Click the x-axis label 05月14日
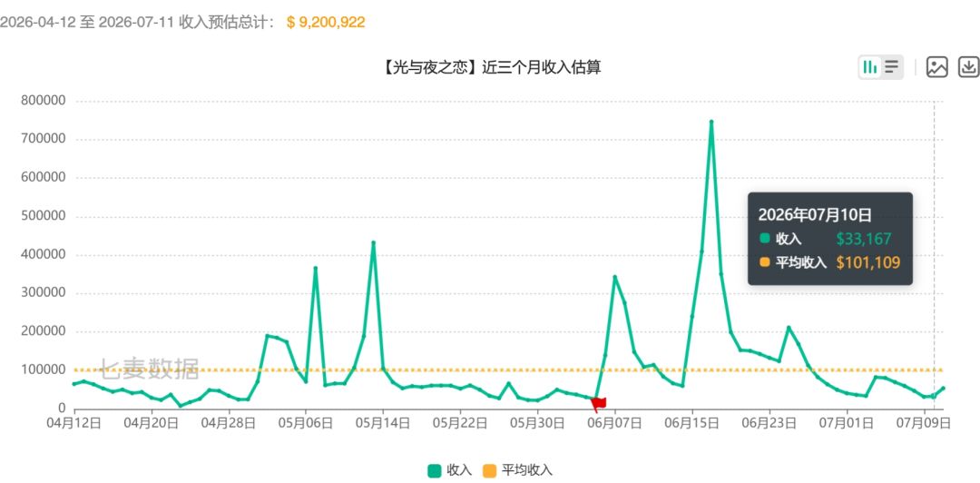This screenshot has width=980, height=483. coord(383,423)
